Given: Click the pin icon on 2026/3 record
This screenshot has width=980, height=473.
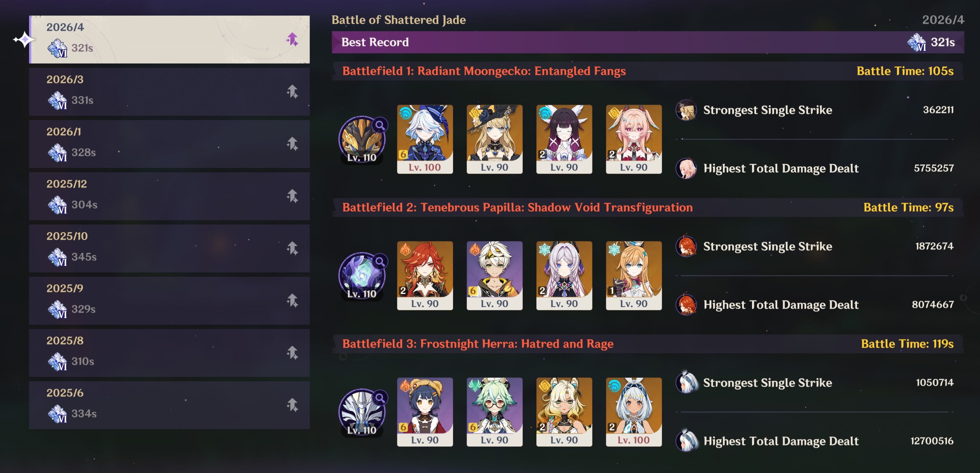Looking at the screenshot, I should pos(292,92).
